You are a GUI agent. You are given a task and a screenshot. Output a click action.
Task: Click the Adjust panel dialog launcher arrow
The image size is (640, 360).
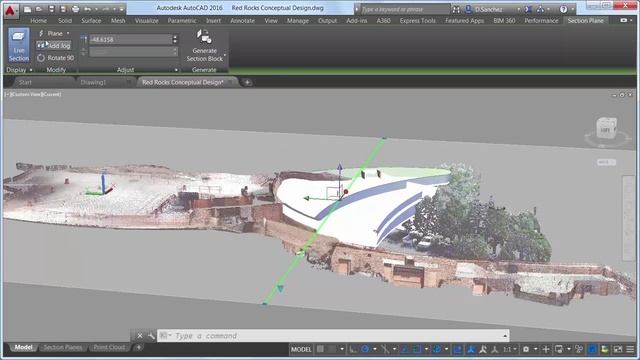tap(176, 70)
